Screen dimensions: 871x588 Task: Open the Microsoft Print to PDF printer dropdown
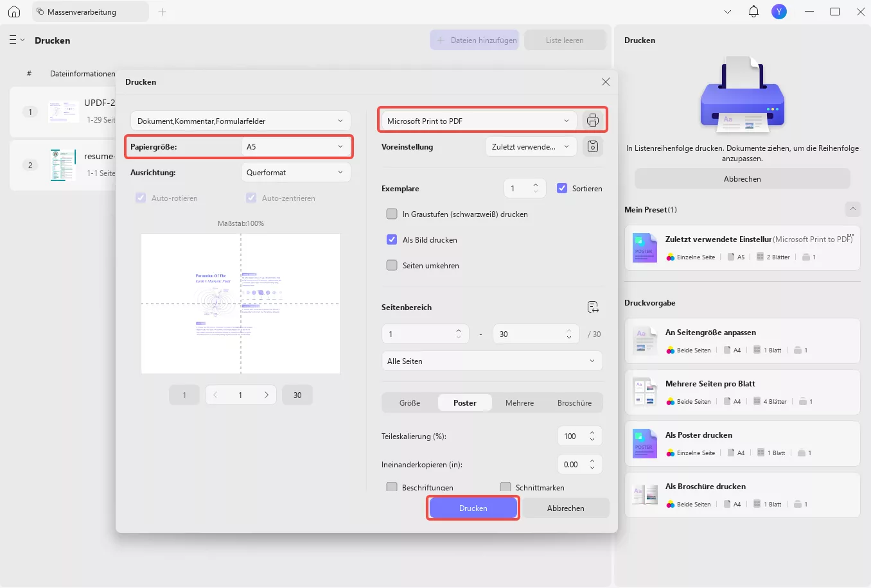pyautogui.click(x=479, y=121)
